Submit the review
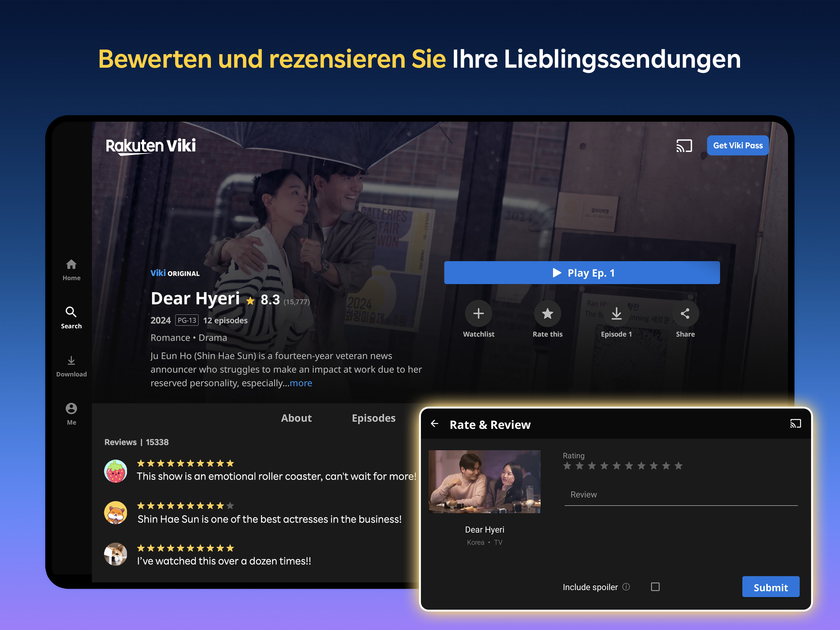Viewport: 840px width, 630px height. (x=771, y=587)
